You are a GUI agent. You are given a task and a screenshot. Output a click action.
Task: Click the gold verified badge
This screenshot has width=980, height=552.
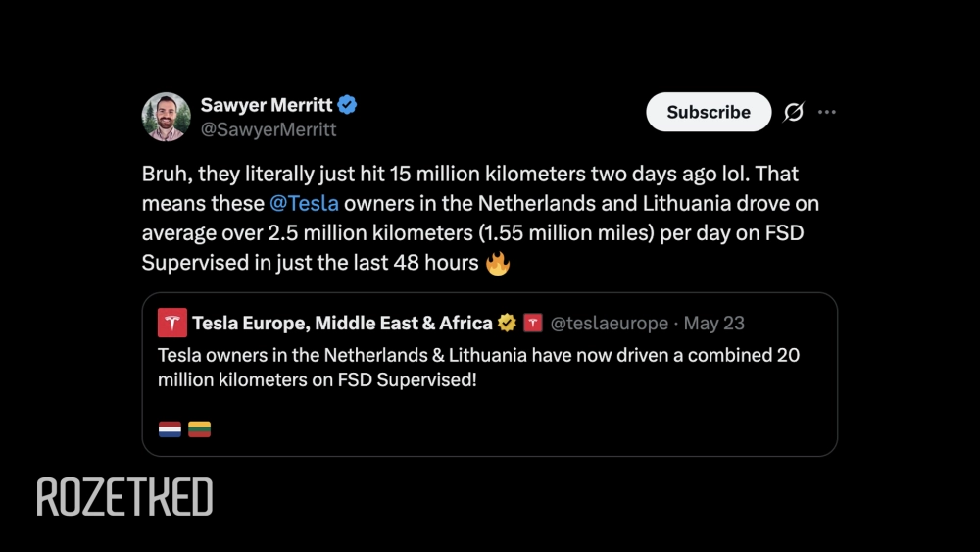[507, 323]
